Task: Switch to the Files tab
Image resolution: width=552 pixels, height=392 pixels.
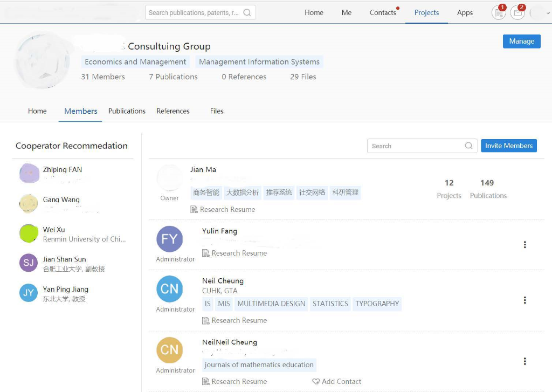Action: point(217,111)
